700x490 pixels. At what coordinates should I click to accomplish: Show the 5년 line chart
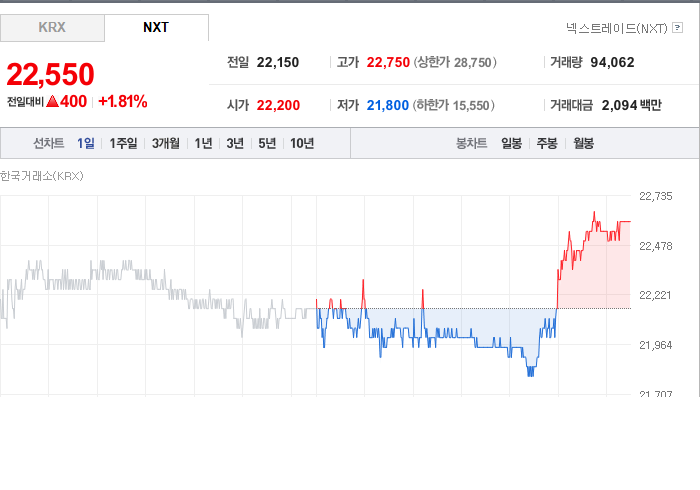(267, 143)
